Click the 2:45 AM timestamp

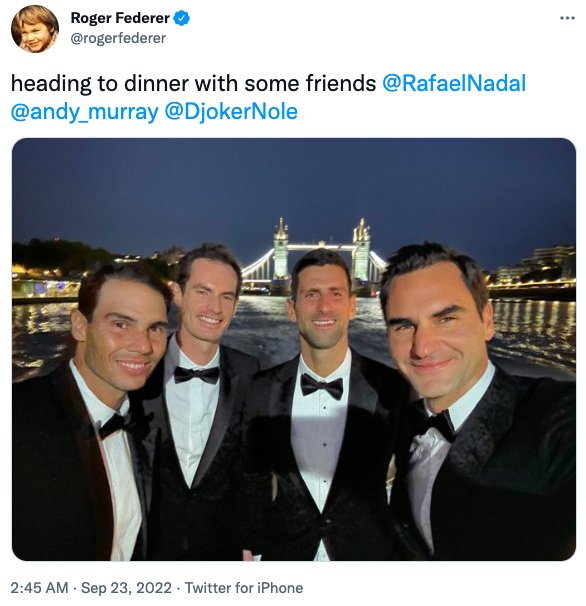39,588
